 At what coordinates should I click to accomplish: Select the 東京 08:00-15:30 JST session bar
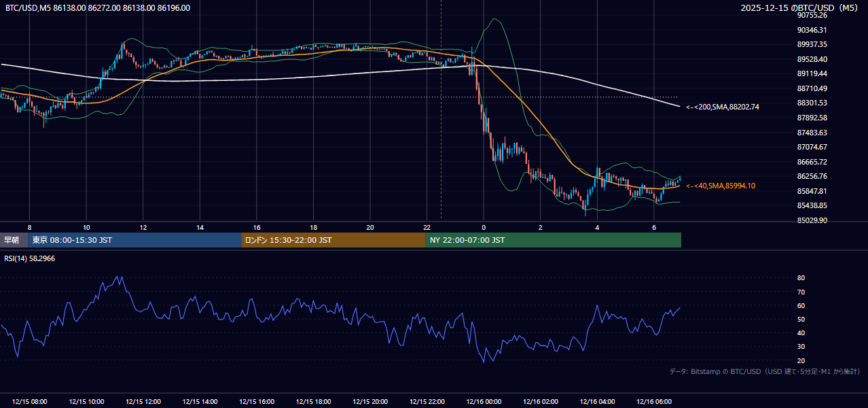(x=135, y=240)
